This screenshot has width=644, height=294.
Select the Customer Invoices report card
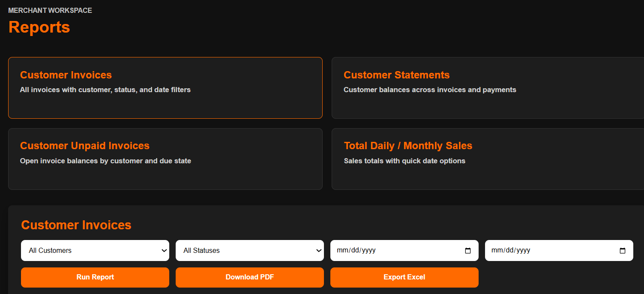165,87
